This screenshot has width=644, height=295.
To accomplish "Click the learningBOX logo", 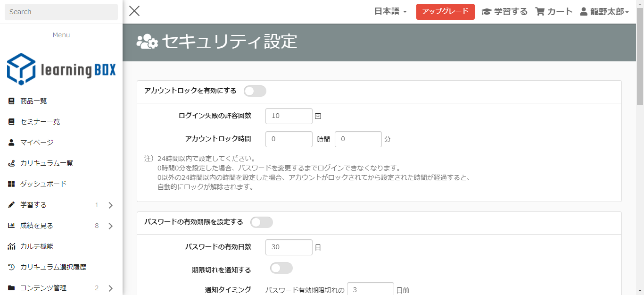I will [61, 69].
